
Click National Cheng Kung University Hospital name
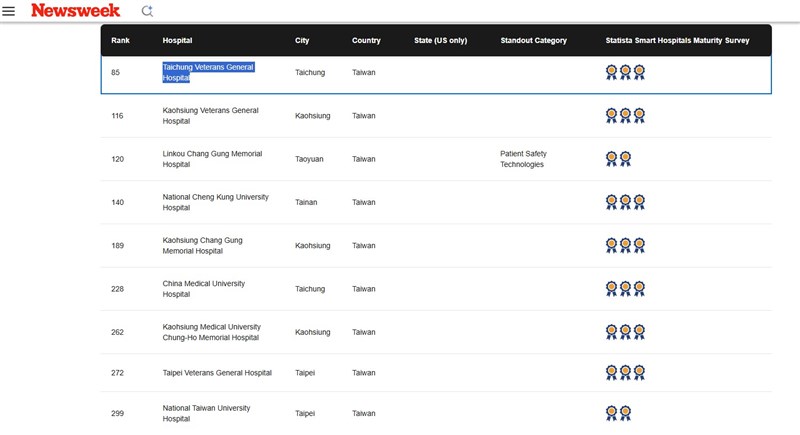tap(215, 202)
